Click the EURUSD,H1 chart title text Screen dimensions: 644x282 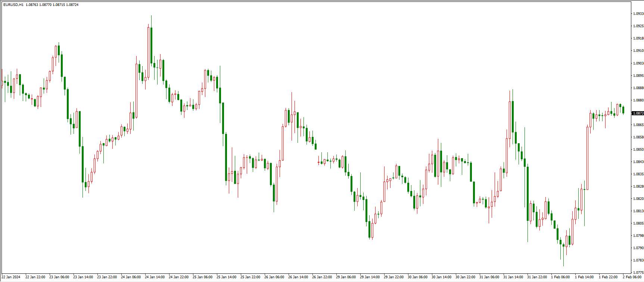pos(13,4)
